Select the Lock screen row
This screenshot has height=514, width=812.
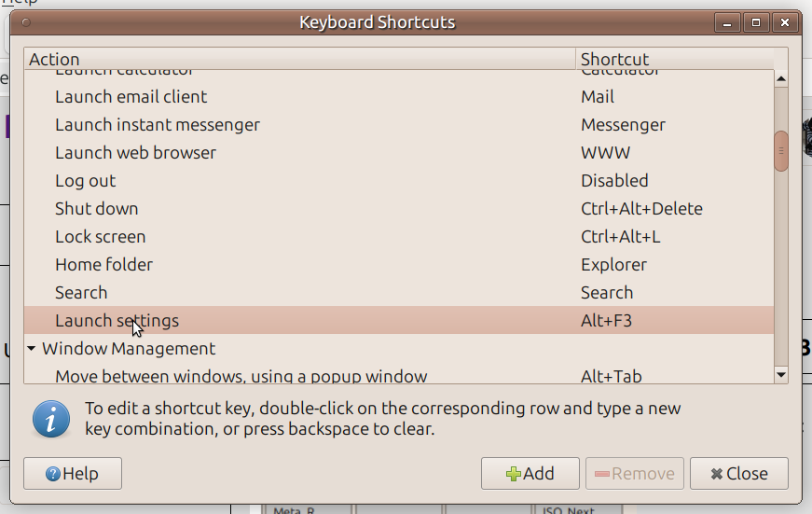[x=100, y=237]
